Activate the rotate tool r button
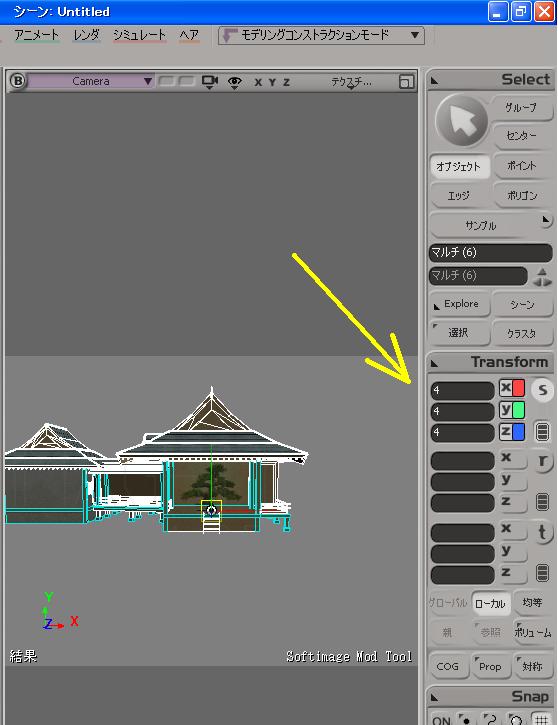Image resolution: width=558 pixels, height=725 pixels. 543,461
